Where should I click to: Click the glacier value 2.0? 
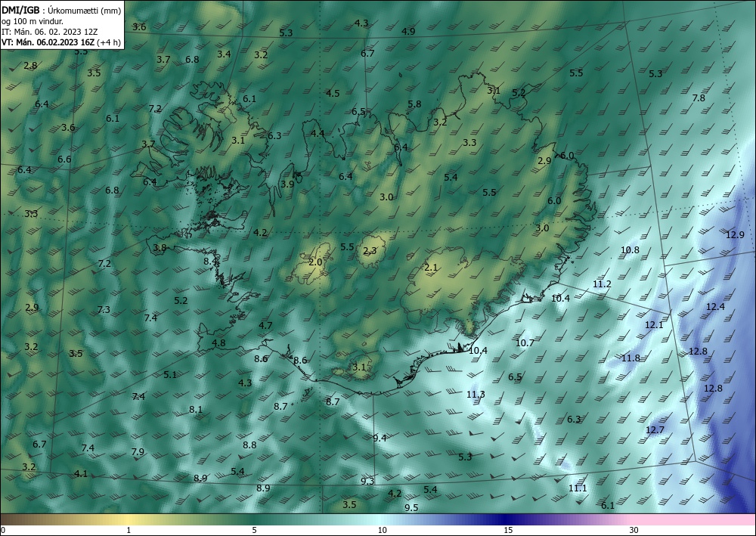[x=315, y=262]
